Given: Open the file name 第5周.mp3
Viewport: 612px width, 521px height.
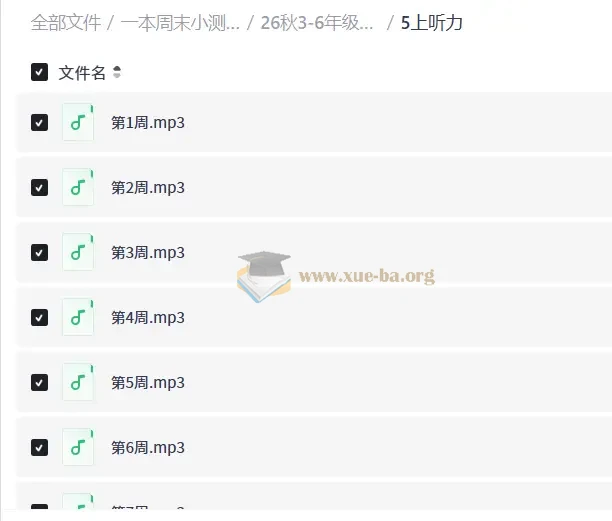Looking at the screenshot, I should coord(148,382).
